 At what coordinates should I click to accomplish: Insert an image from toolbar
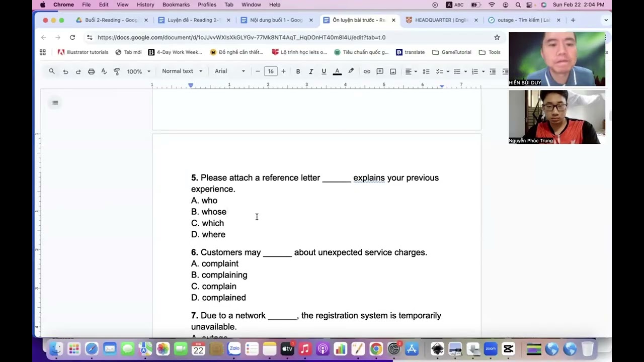pyautogui.click(x=393, y=71)
